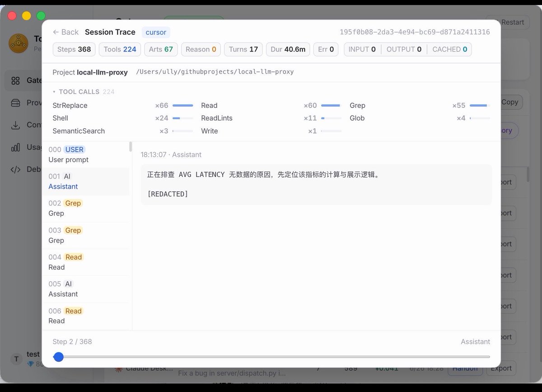Click the Grep ×55 tool call row

pos(420,105)
